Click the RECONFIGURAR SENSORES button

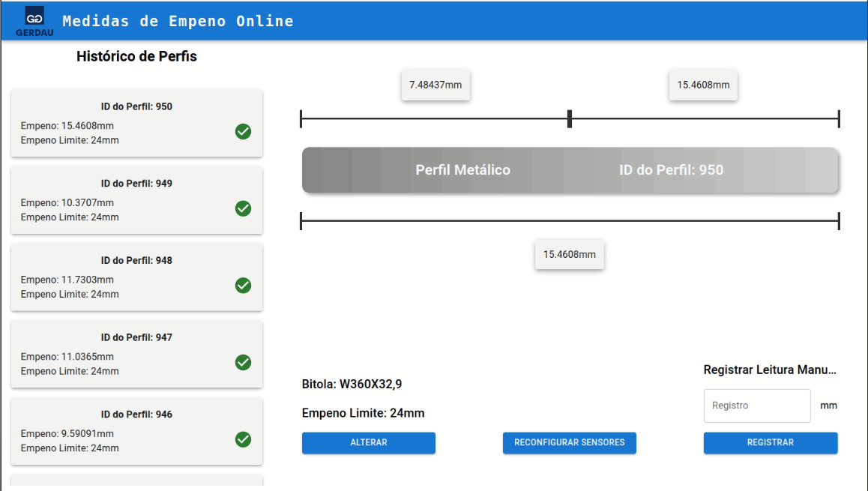569,442
